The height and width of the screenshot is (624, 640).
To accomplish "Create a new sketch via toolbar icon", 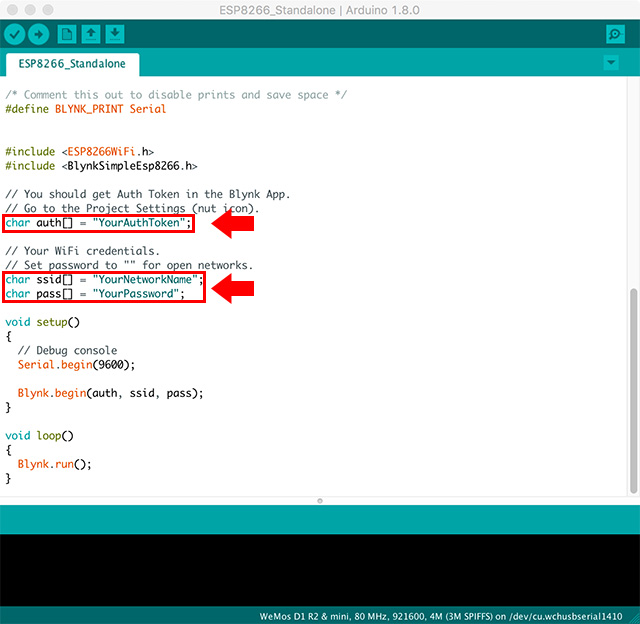I will tap(66, 34).
